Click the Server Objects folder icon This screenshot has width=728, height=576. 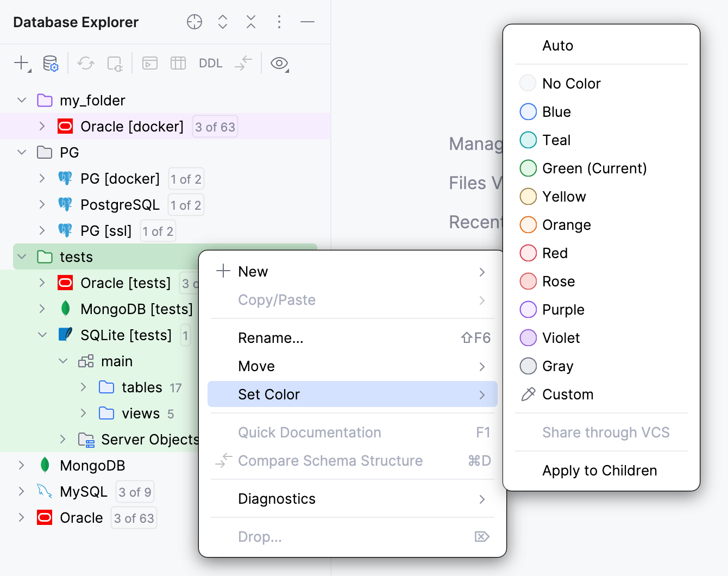click(86, 440)
